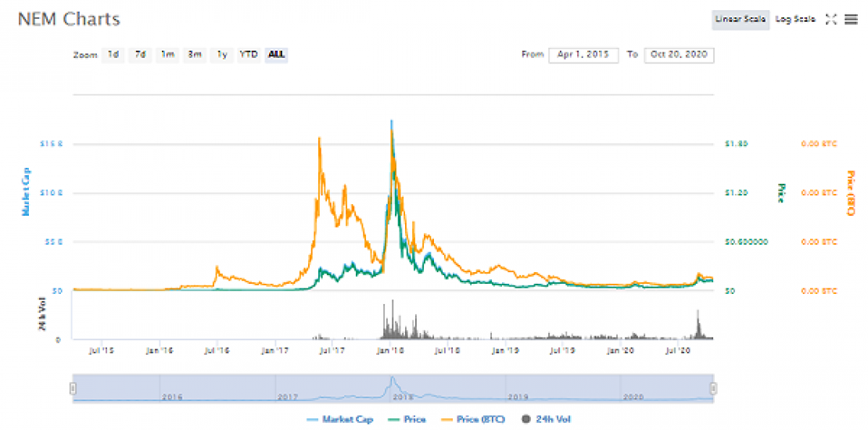Open the From date field
Viewport: 868px width, 430px height.
(x=583, y=55)
